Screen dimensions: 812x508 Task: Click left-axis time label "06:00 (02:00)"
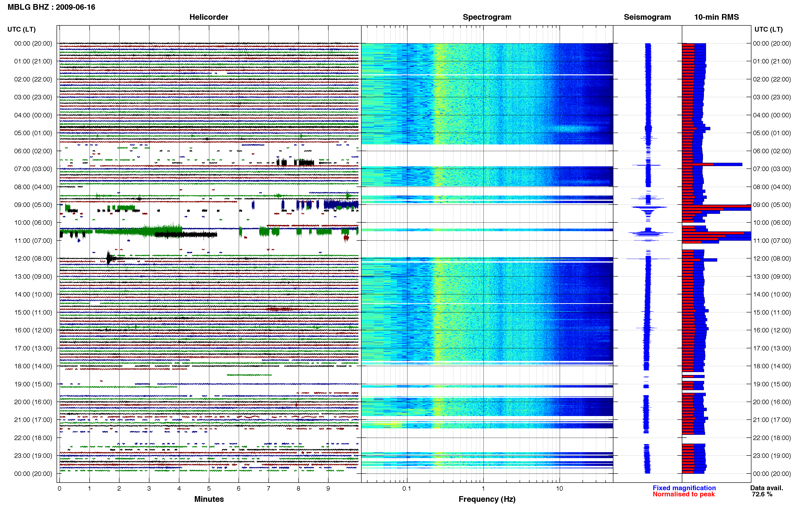click(33, 151)
